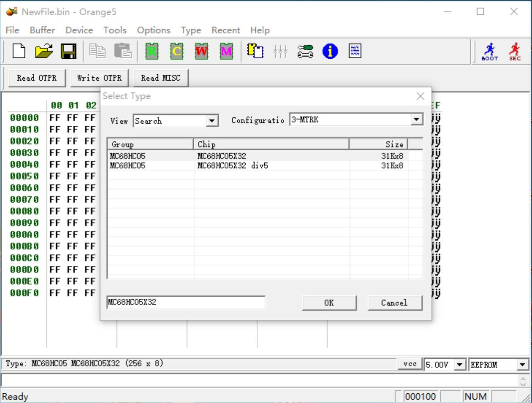Read the chip with the green R icon
The width and height of the screenshot is (532, 403).
152,52
